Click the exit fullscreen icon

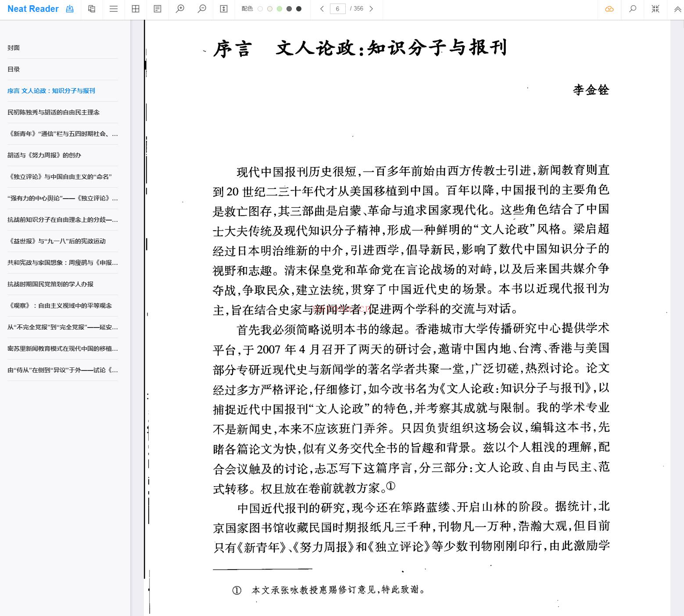click(x=655, y=9)
